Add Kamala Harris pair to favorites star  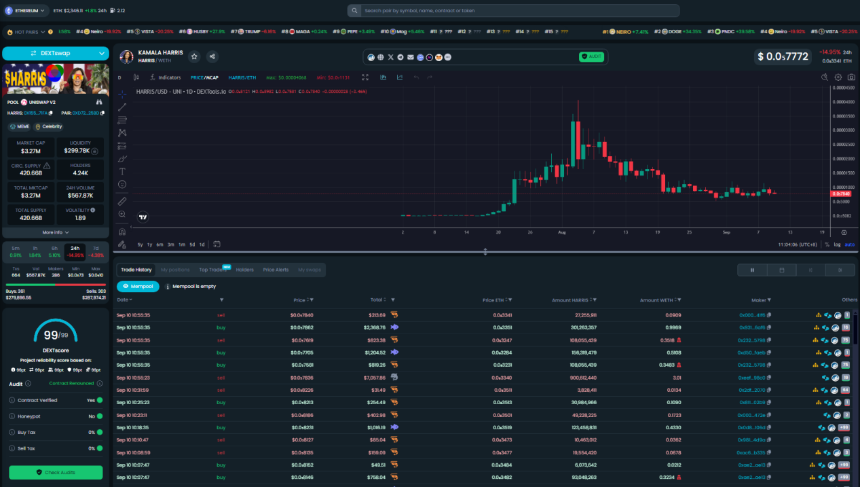click(194, 56)
